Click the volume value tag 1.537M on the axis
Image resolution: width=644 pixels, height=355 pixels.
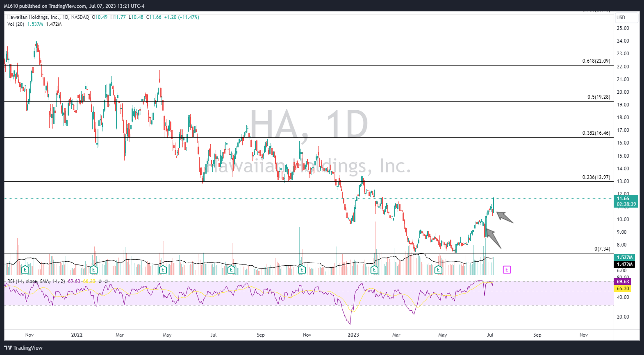(x=625, y=258)
